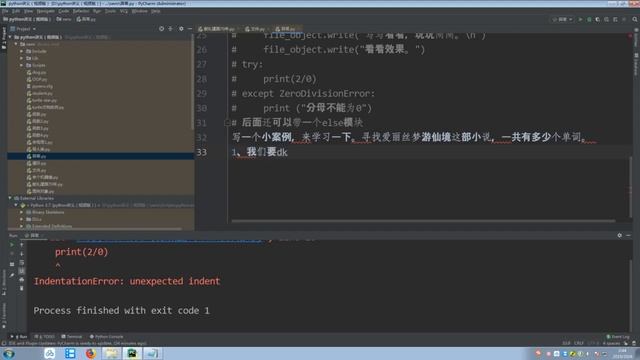Click the collapse all icon in Project panel
The height and width of the screenshot is (360, 640).
point(171,29)
